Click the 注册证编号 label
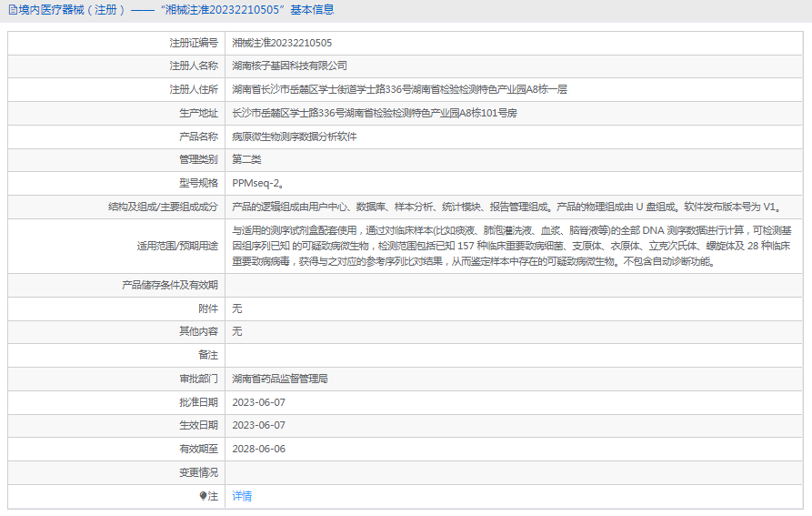The width and height of the screenshot is (812, 516). click(x=194, y=43)
